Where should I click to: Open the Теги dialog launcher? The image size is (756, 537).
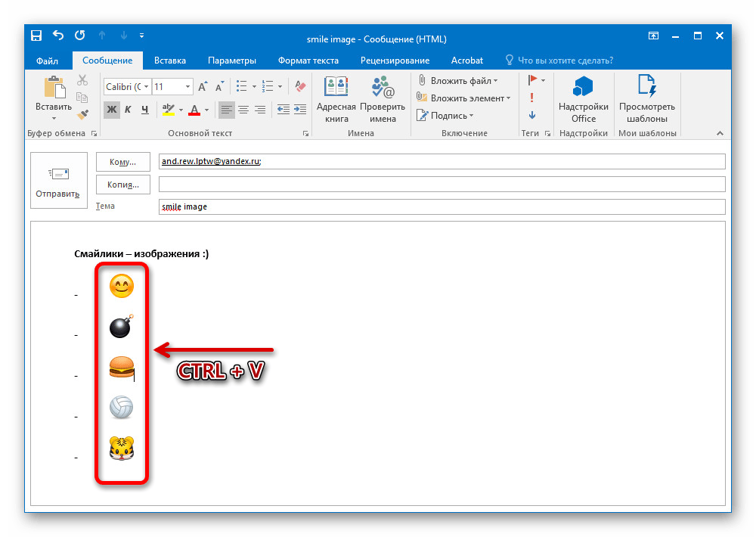547,134
